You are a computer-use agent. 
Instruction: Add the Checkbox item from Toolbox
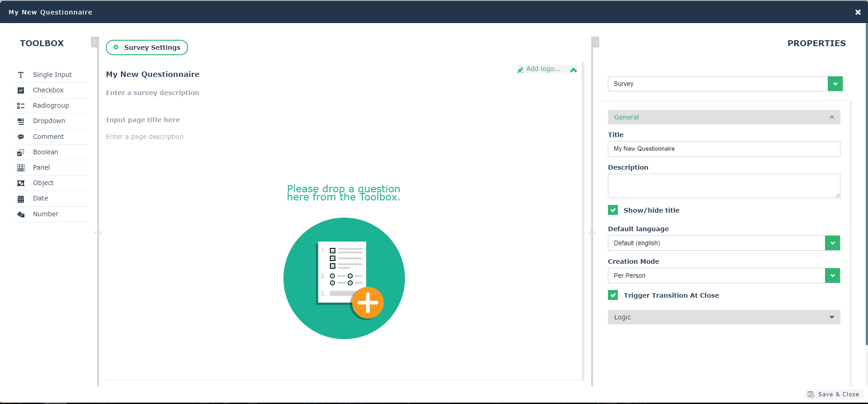[x=48, y=90]
